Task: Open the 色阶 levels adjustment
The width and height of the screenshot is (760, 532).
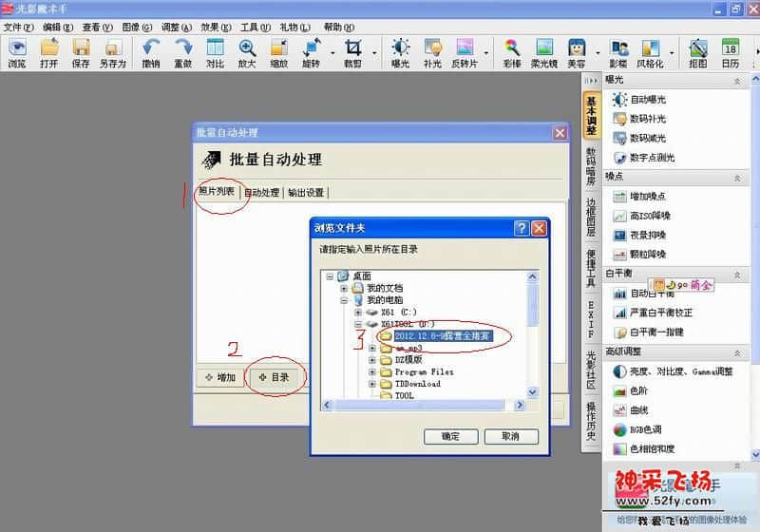Action: (x=630, y=391)
